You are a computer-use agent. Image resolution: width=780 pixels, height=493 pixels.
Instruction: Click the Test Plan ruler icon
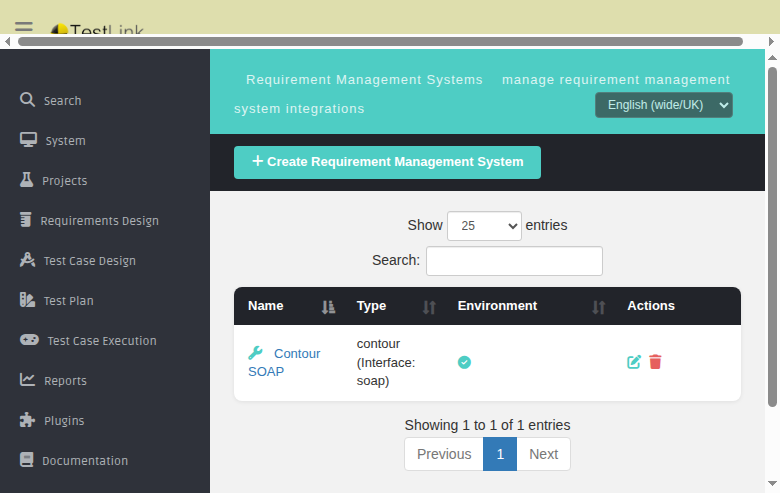(27, 299)
